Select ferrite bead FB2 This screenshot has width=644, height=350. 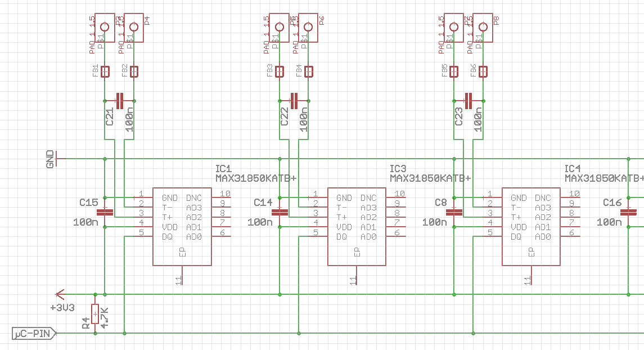[x=134, y=72]
